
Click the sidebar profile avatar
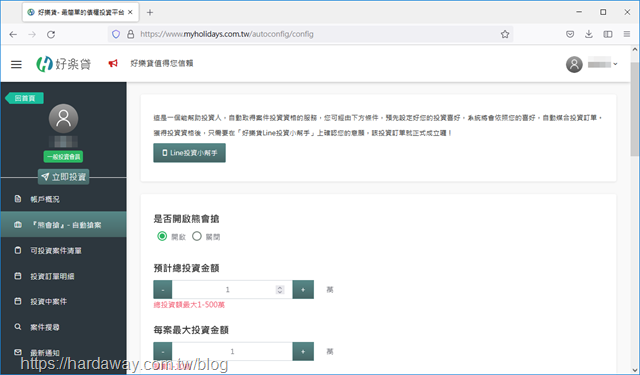click(63, 118)
